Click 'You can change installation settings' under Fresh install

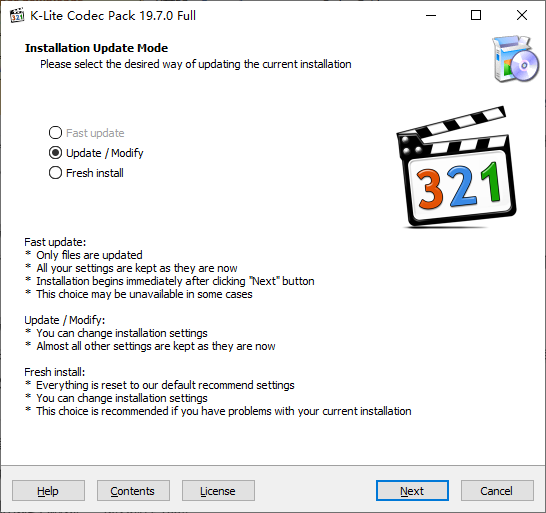pos(122,398)
